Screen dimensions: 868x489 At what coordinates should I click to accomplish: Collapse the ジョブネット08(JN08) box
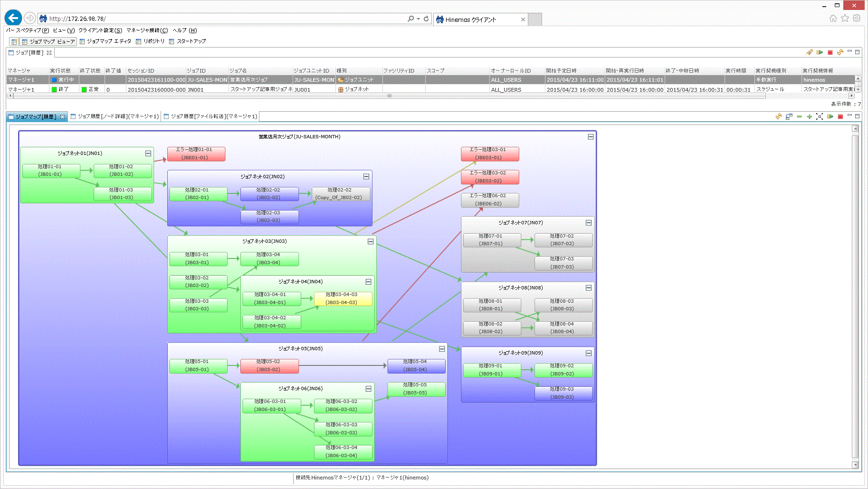point(589,288)
